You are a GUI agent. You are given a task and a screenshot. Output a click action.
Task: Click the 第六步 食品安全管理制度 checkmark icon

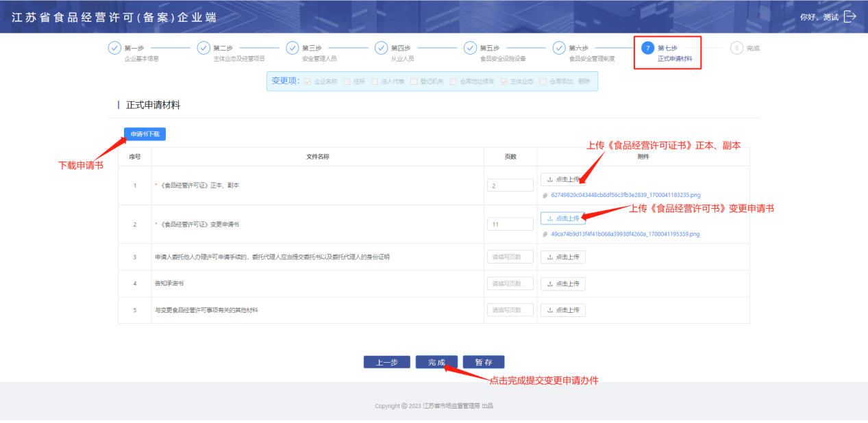[x=559, y=48]
